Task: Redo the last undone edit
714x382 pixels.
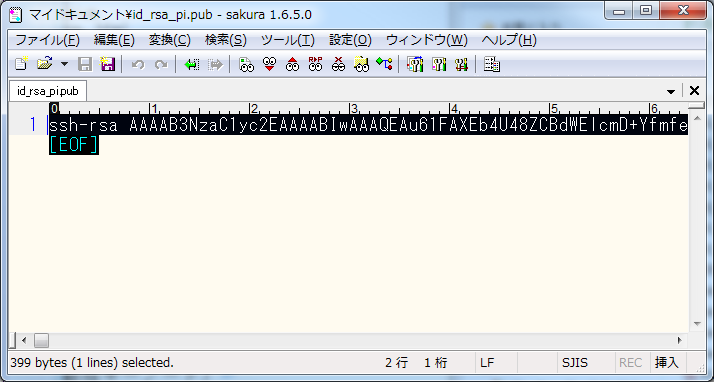Action: [x=161, y=65]
